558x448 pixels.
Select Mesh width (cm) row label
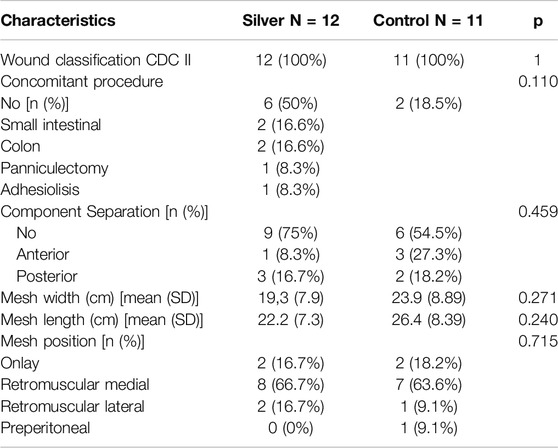(100, 298)
